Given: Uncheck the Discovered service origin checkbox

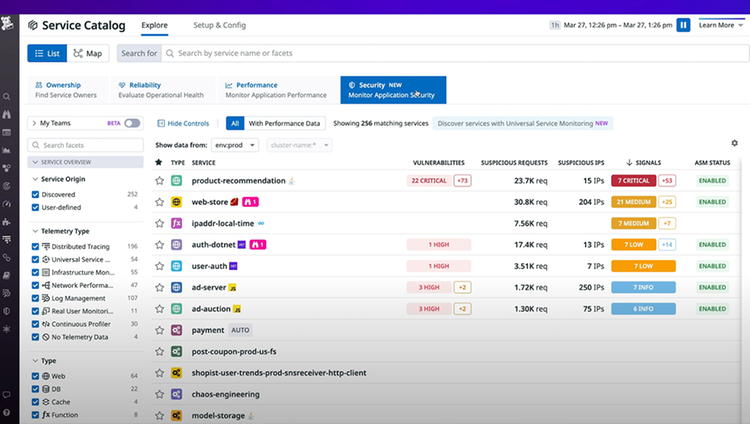Looking at the screenshot, I should pyautogui.click(x=35, y=194).
